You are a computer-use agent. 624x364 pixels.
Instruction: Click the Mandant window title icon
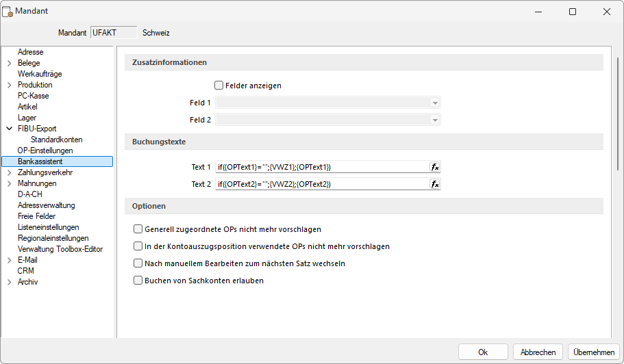(x=8, y=12)
